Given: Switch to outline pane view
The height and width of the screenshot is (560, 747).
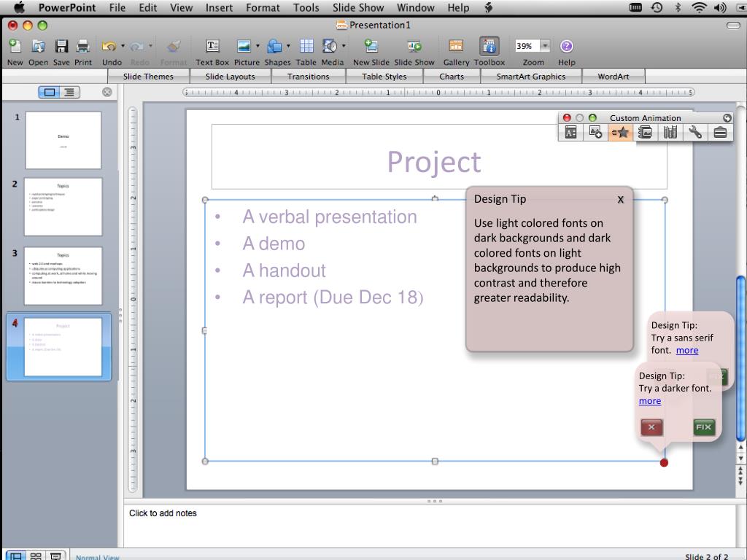Looking at the screenshot, I should (69, 93).
